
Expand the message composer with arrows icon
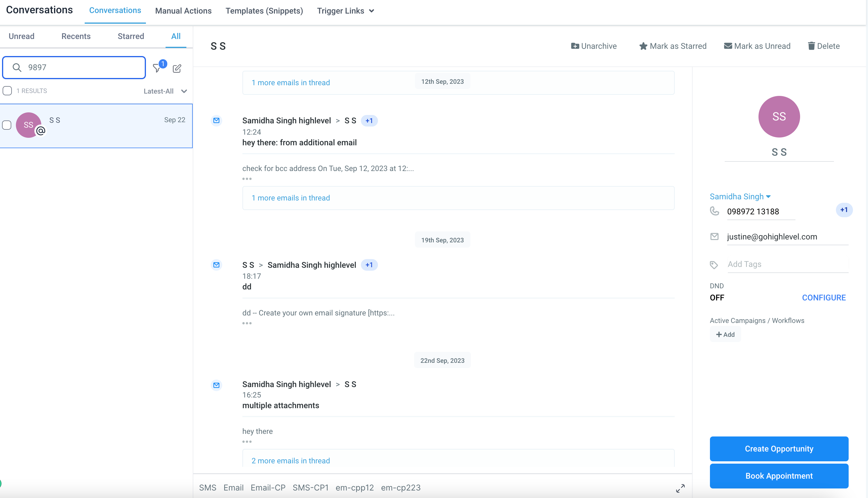tap(680, 488)
